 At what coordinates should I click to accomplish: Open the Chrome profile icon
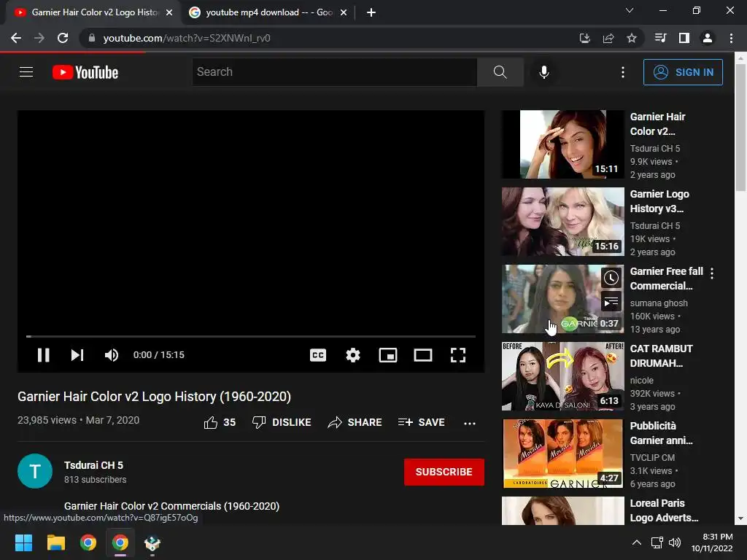(x=708, y=38)
